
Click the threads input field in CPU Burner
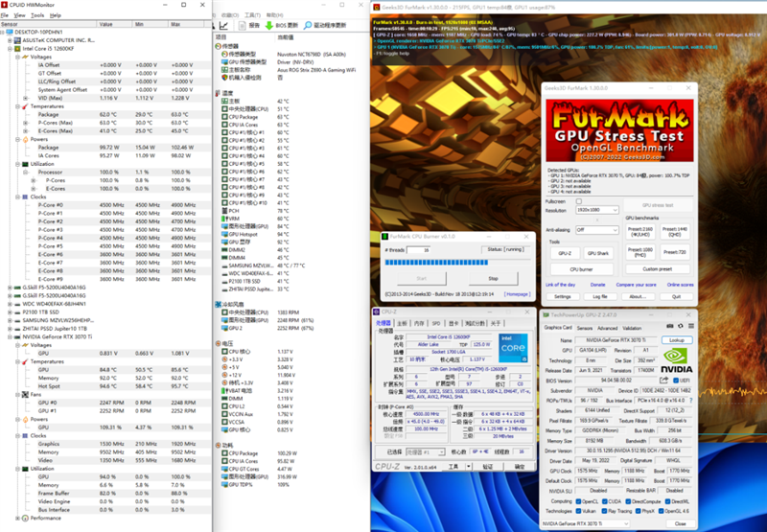(418, 250)
